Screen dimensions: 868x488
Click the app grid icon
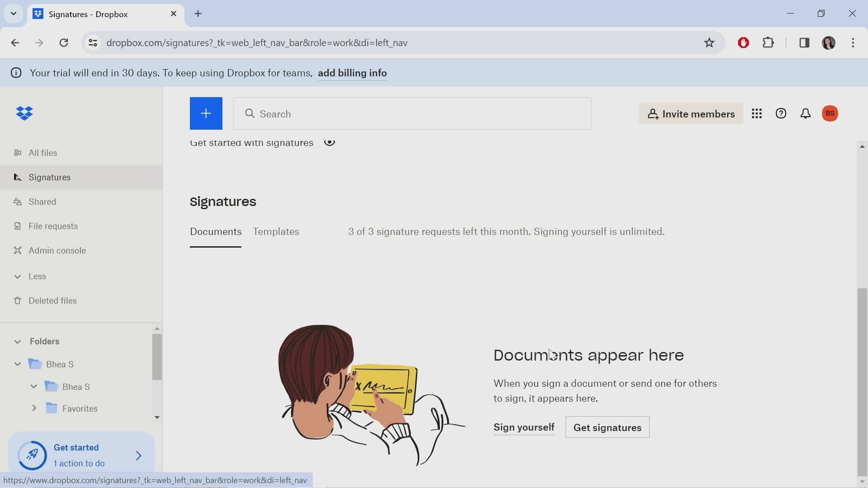[757, 113]
